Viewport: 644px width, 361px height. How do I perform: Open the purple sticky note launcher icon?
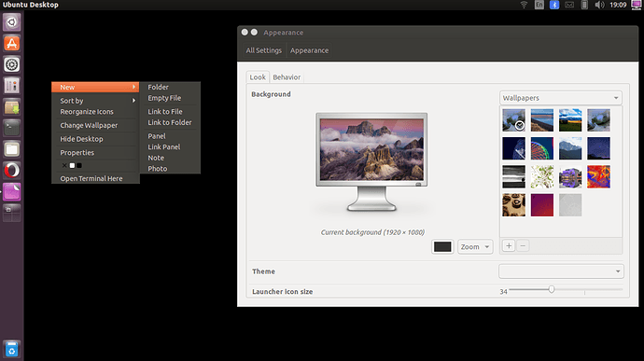(x=11, y=191)
